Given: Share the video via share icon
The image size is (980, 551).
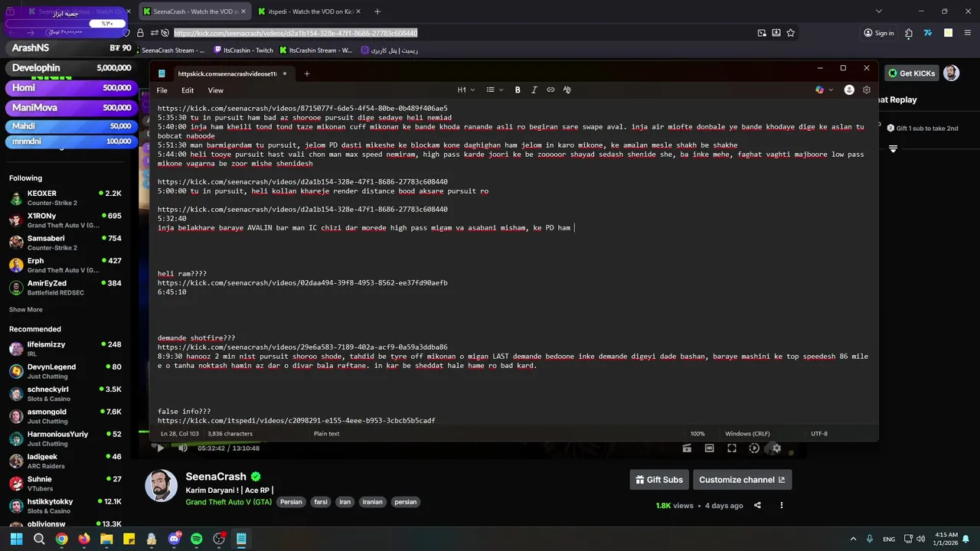Looking at the screenshot, I should pyautogui.click(x=757, y=505).
